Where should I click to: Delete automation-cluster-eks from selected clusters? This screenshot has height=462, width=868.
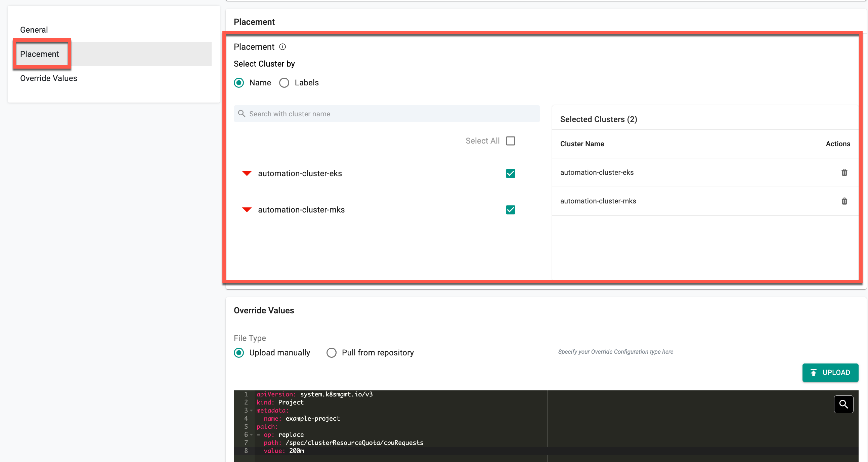(844, 172)
